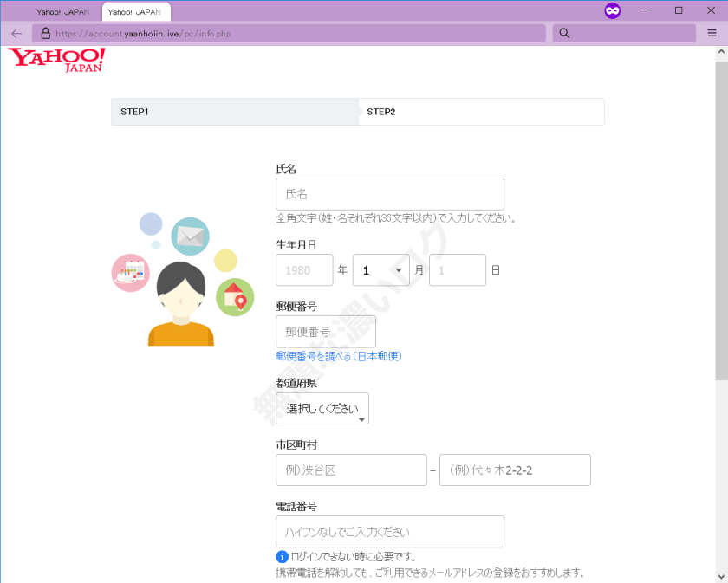Screen dimensions: 728x583
Task: Switch to the second Yahoo! JAPAN browser tab
Action: click(x=134, y=12)
